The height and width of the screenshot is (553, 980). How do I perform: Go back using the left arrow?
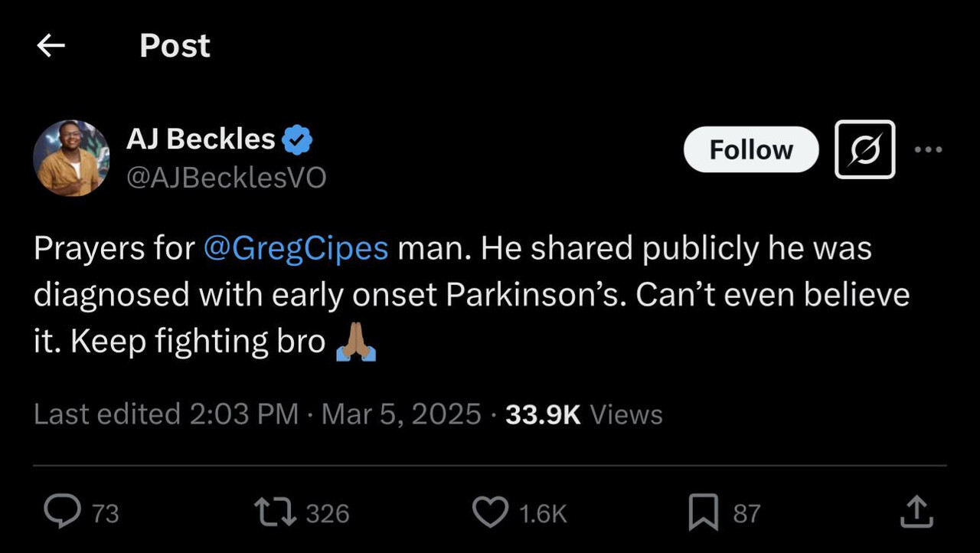tap(51, 46)
